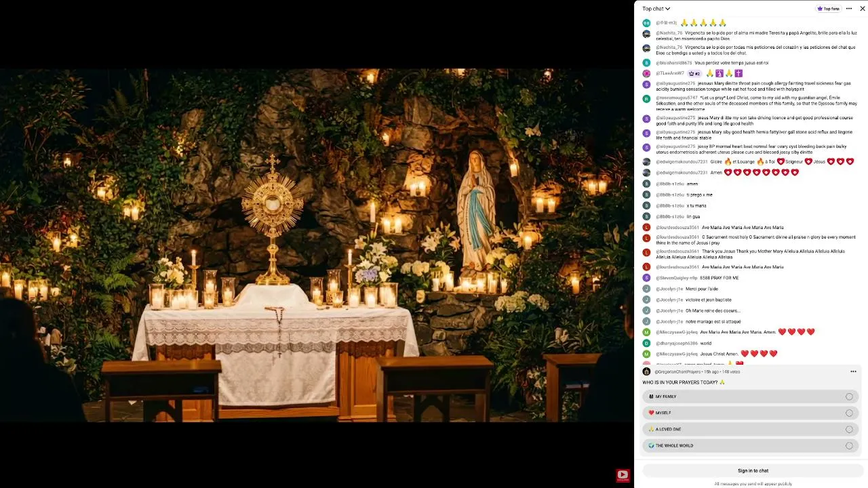
Task: Click username @StevenQuigley-n9p
Action: pyautogui.click(x=676, y=278)
